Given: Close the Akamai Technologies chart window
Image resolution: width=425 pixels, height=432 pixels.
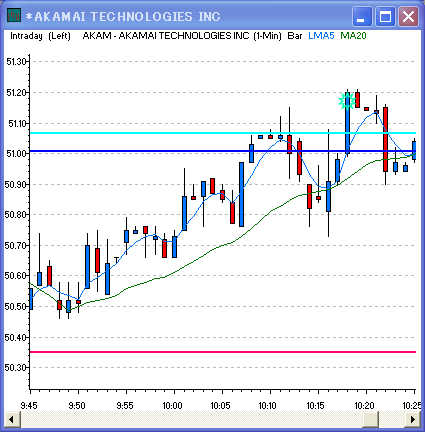Looking at the screenshot, I should coord(409,16).
